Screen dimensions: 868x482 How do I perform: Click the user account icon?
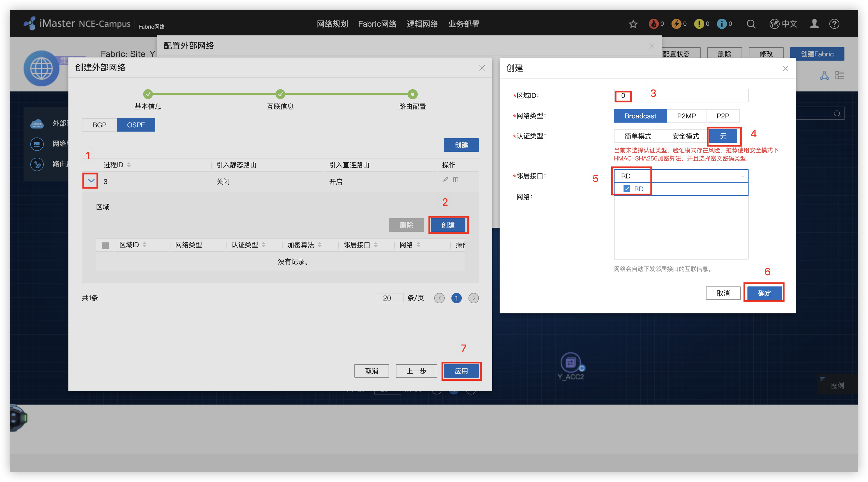(814, 24)
